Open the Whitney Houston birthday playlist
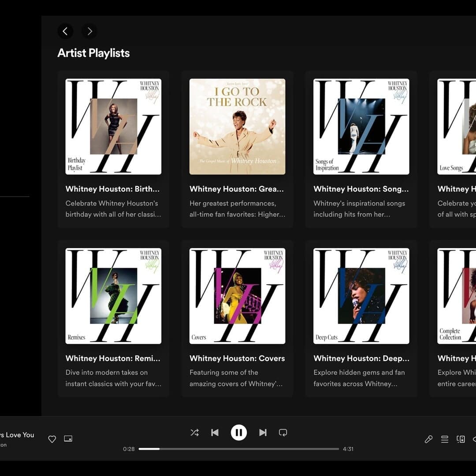476x476 pixels. coord(113,126)
